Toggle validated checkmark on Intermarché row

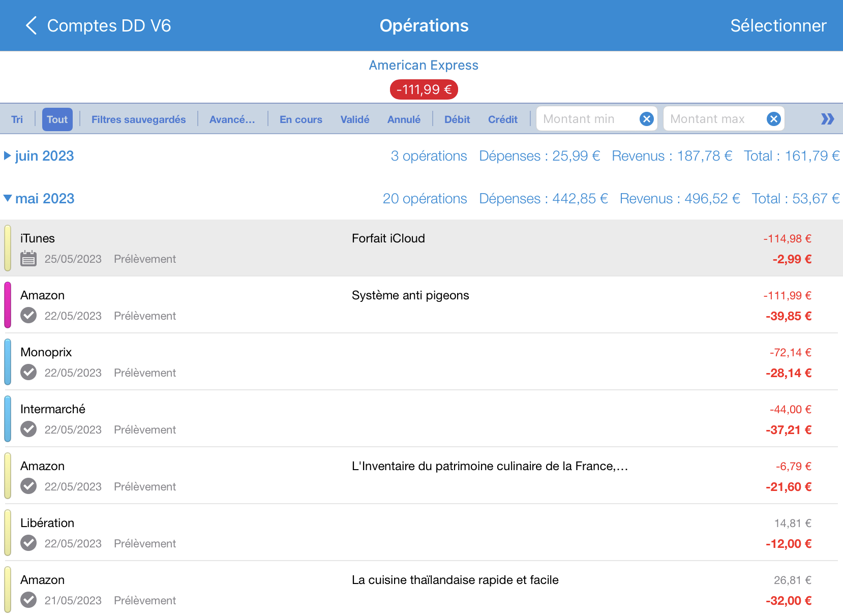pyautogui.click(x=28, y=429)
